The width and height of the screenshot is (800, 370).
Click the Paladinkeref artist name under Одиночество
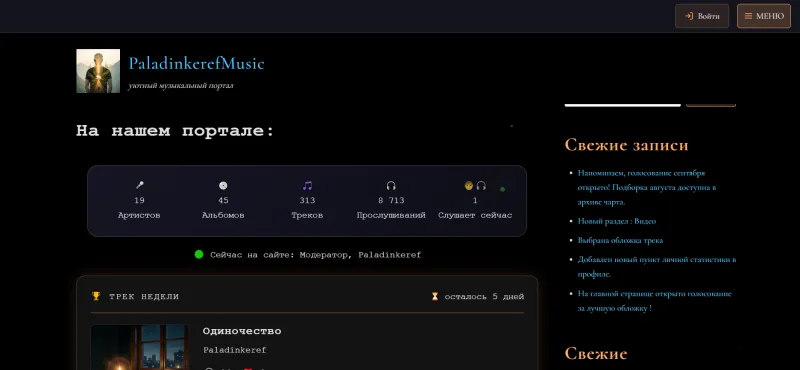235,350
